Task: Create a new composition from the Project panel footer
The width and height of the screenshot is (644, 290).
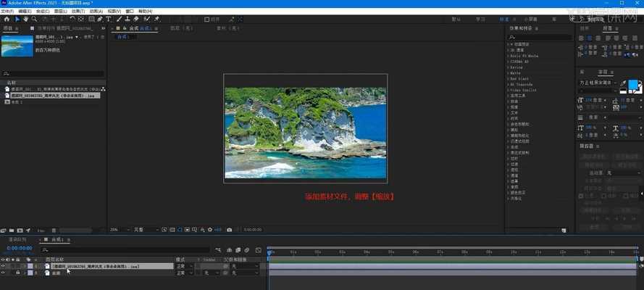Action: click(20, 231)
